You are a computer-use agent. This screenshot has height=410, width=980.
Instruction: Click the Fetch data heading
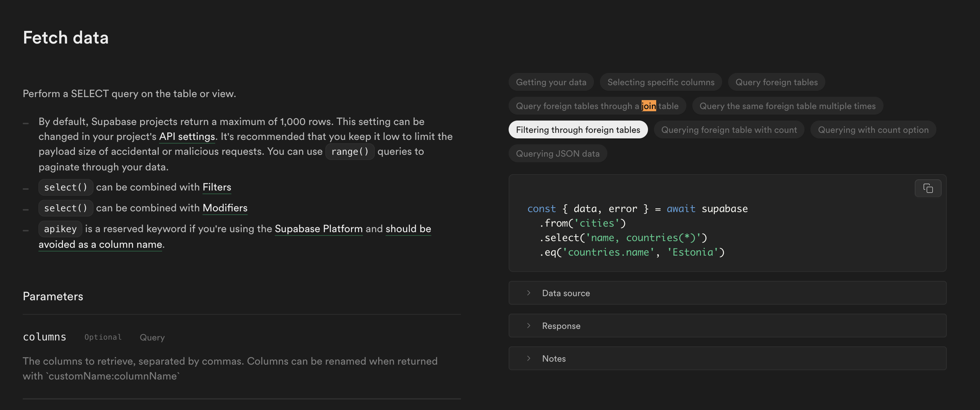(x=66, y=38)
